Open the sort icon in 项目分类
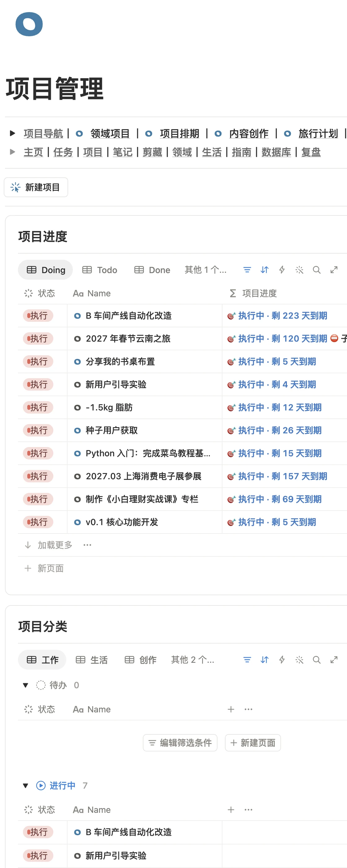This screenshot has width=347, height=868. [265, 660]
